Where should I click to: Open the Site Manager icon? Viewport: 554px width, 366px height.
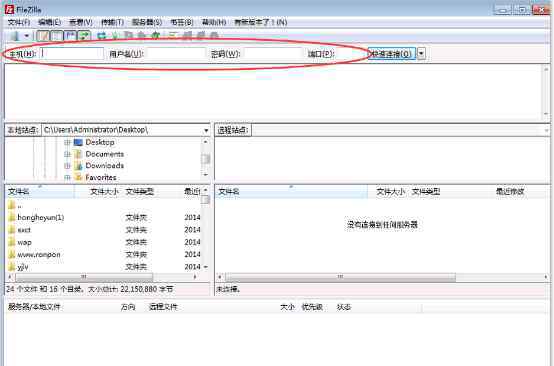(x=15, y=36)
